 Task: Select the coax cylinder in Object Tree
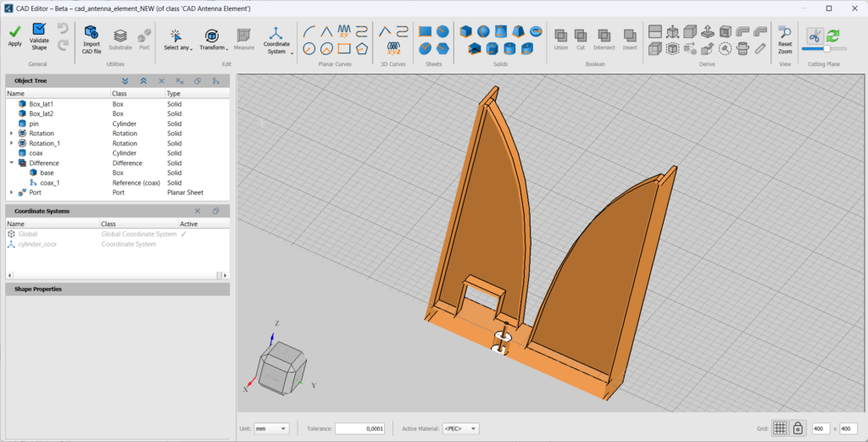pos(36,153)
